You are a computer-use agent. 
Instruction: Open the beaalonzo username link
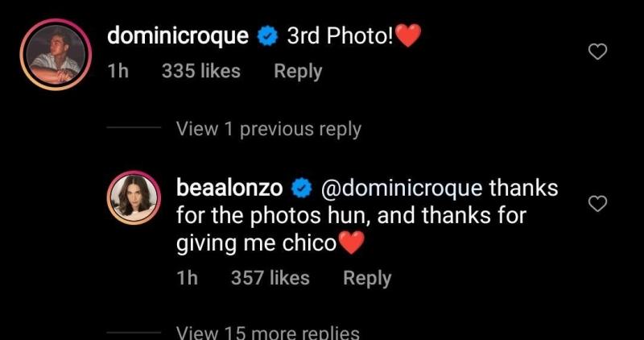click(x=229, y=189)
